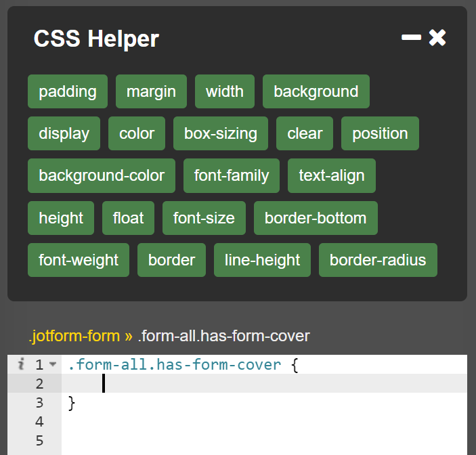
Task: Click the info icon beside line 1
Action: click(x=21, y=365)
